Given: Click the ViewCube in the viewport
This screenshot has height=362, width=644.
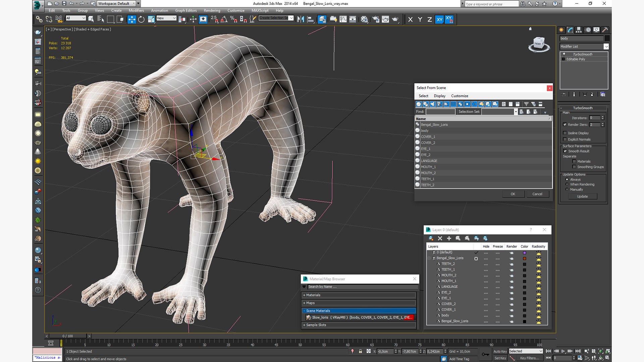Looking at the screenshot, I should (x=538, y=44).
